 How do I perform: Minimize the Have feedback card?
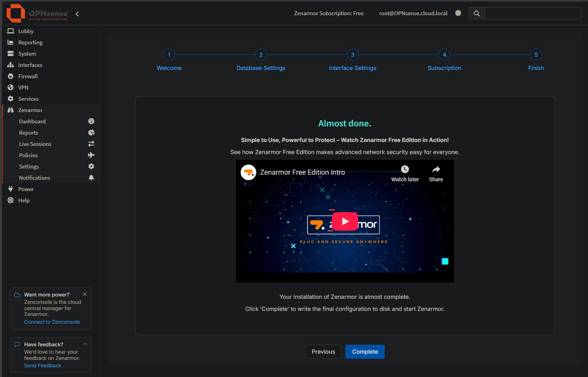pyautogui.click(x=85, y=344)
